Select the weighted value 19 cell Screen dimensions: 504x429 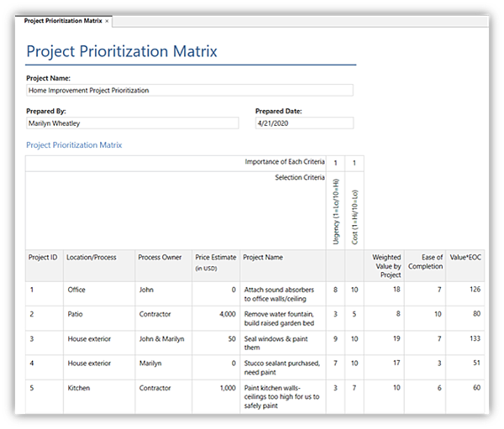coord(384,343)
